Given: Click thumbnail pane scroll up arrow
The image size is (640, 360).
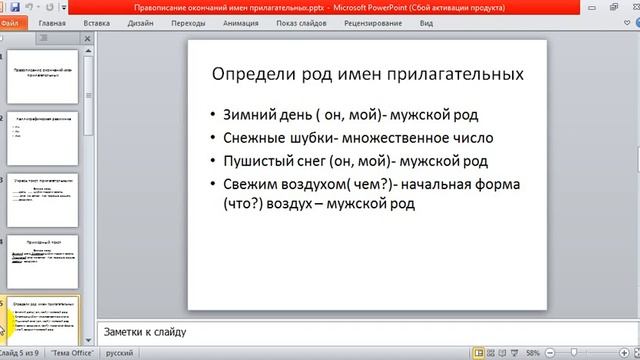Looking at the screenshot, I should [x=89, y=51].
